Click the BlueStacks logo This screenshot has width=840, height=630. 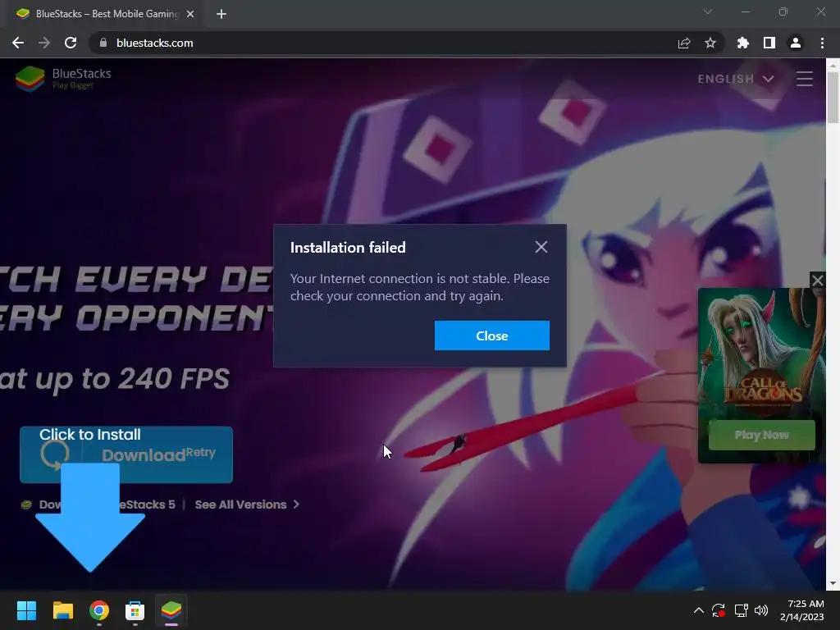tap(63, 79)
